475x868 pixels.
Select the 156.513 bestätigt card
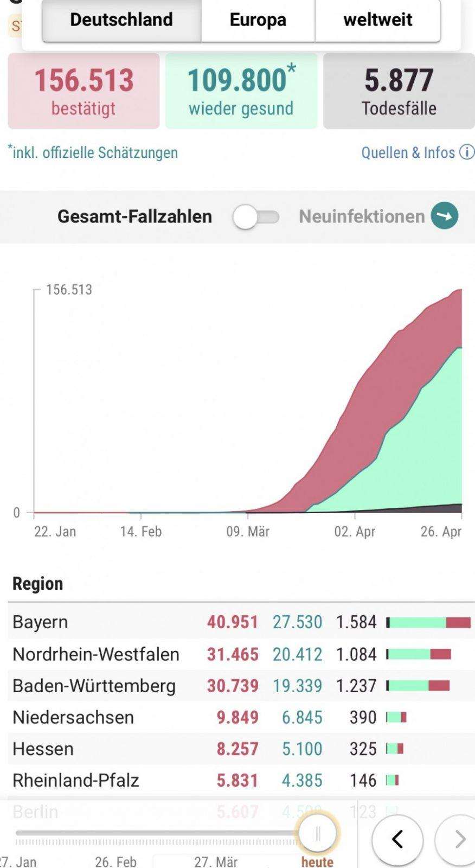point(84,91)
